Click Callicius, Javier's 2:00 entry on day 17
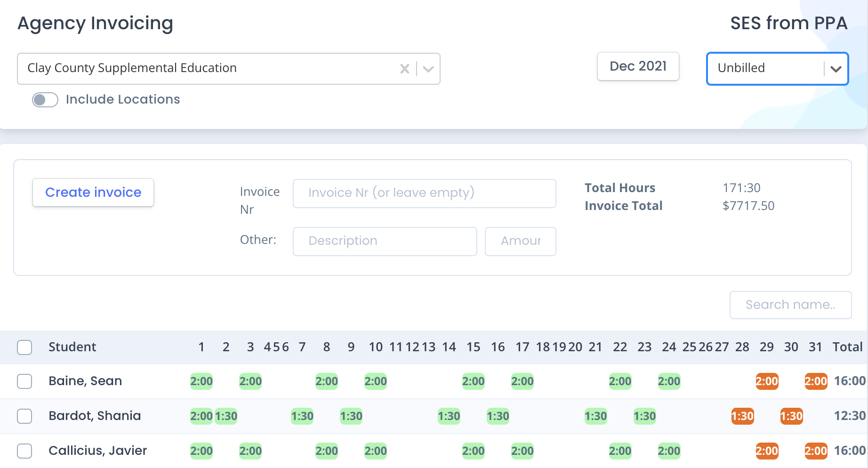The image size is (868, 468). [x=522, y=451]
